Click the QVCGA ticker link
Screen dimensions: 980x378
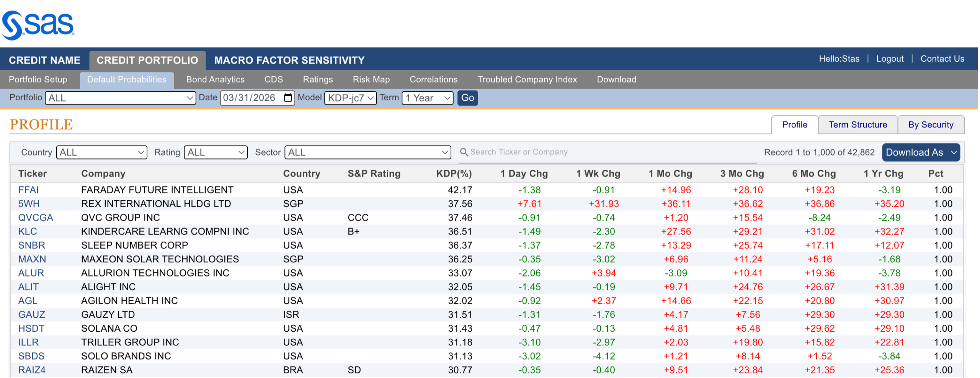click(x=36, y=218)
